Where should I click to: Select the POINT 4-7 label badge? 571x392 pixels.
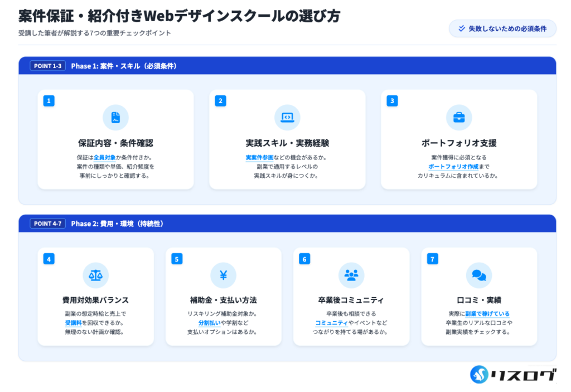(47, 224)
